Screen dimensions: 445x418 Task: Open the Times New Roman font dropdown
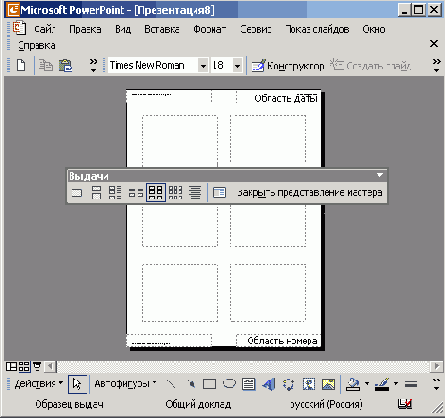203,65
